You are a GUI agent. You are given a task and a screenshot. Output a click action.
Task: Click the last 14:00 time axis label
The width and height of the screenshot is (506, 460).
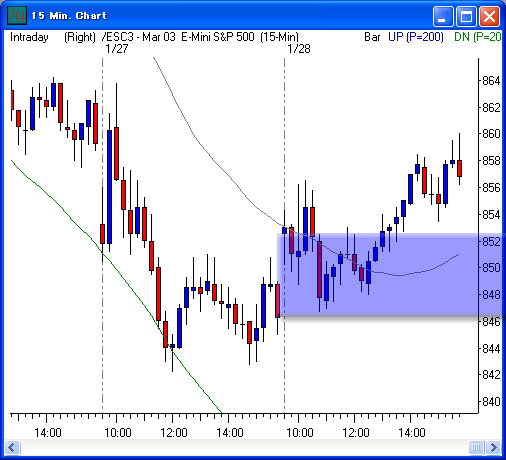[x=412, y=433]
